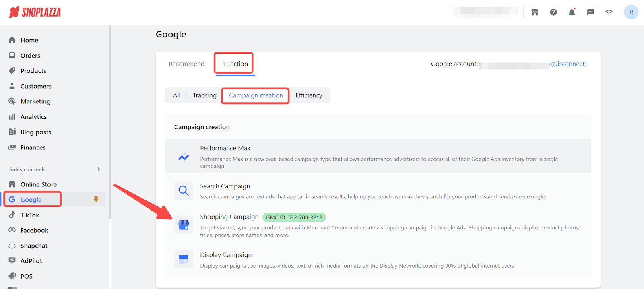This screenshot has width=644, height=289.
Task: Click the Disconnect Google account link
Action: pos(569,64)
